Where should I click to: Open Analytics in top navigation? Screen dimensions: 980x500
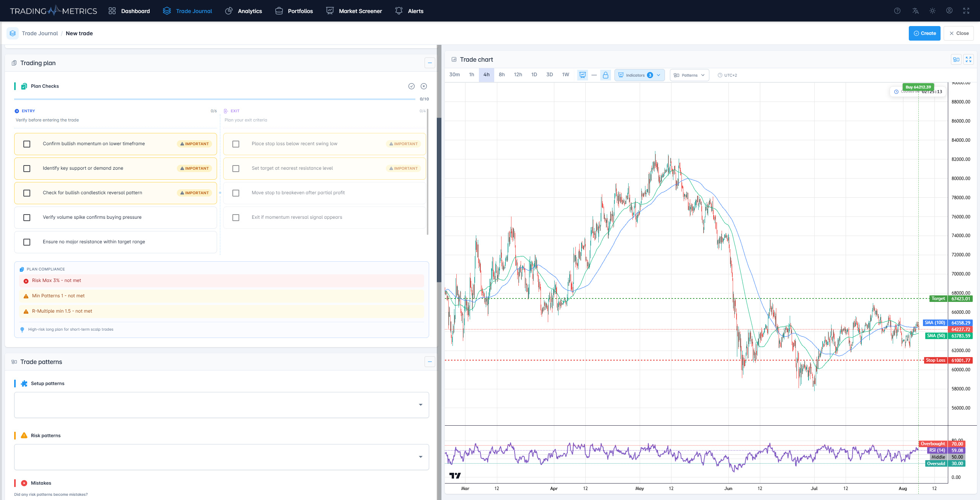pos(243,11)
